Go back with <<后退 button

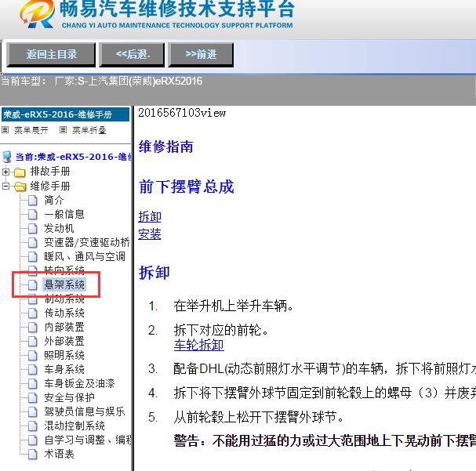pos(132,55)
